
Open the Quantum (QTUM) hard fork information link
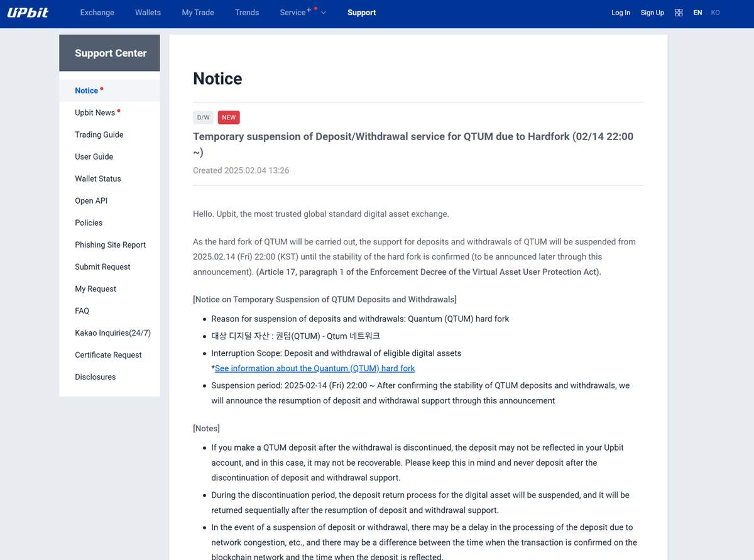click(x=315, y=368)
